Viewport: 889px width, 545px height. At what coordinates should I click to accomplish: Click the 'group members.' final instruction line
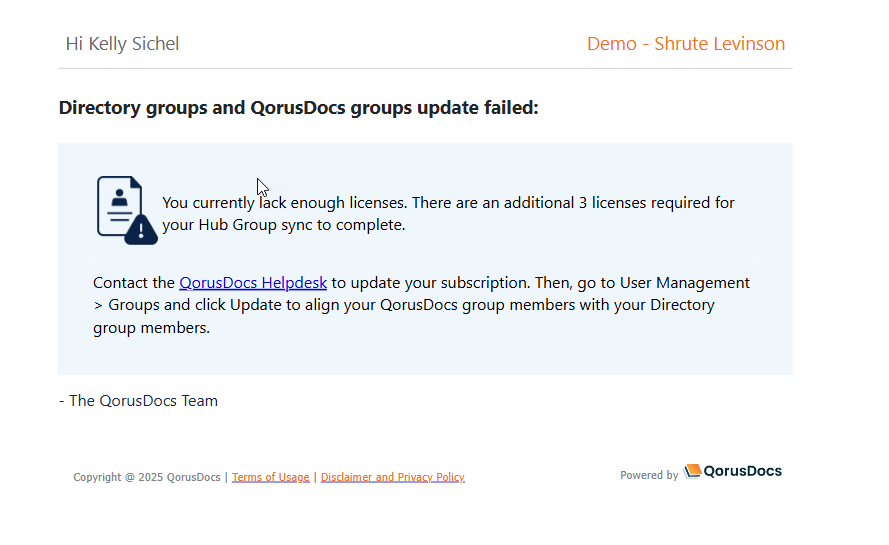151,327
